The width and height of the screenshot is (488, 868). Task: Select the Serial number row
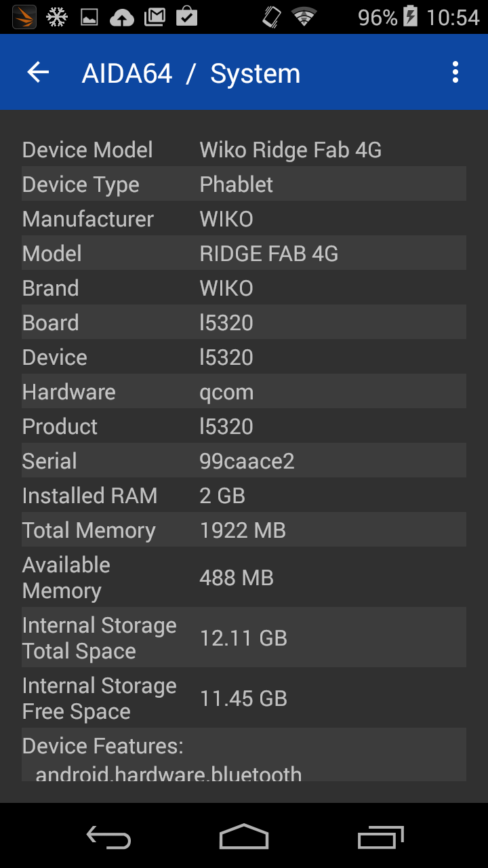coord(243,461)
